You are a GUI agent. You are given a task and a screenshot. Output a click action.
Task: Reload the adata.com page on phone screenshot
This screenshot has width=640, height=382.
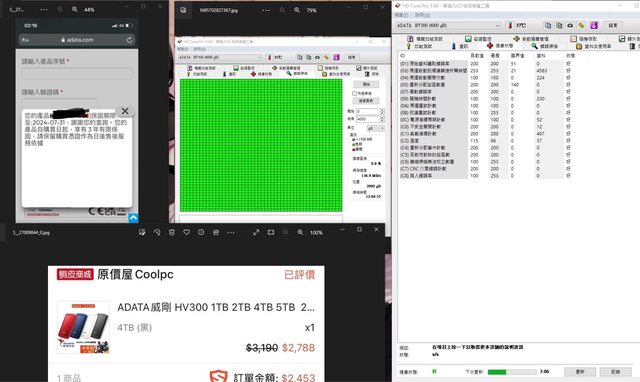[x=129, y=40]
